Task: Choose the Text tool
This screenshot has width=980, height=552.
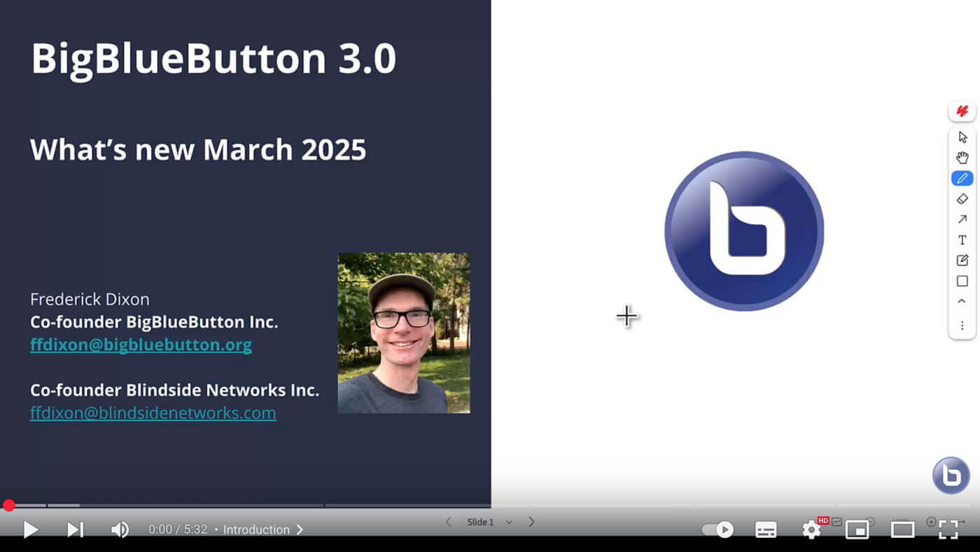Action: [962, 240]
